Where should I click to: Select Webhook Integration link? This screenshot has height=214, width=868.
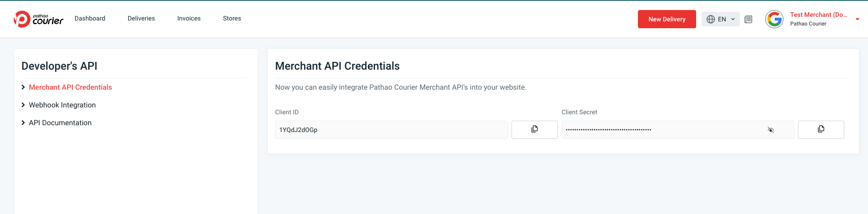tap(62, 105)
